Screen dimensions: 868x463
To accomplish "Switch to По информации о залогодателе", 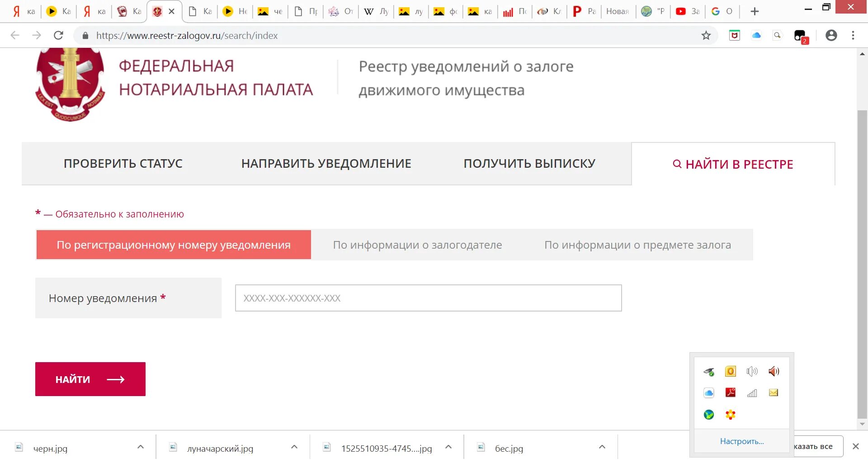I will click(417, 245).
